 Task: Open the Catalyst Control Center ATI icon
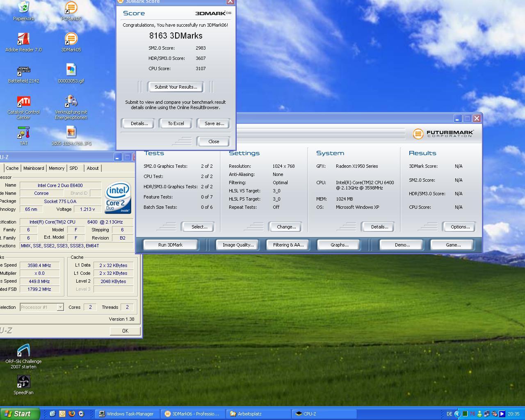click(x=23, y=107)
